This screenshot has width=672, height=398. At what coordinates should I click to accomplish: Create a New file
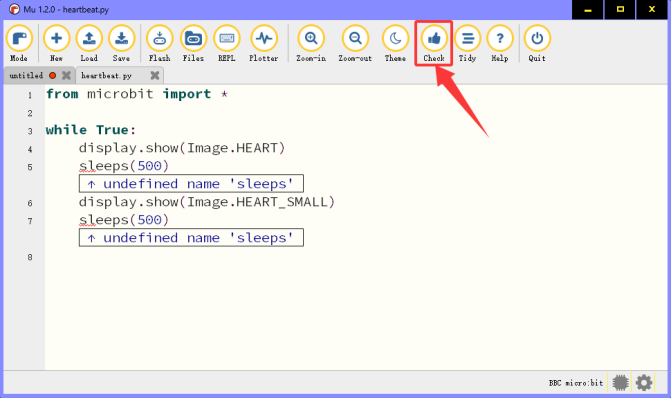click(x=56, y=43)
